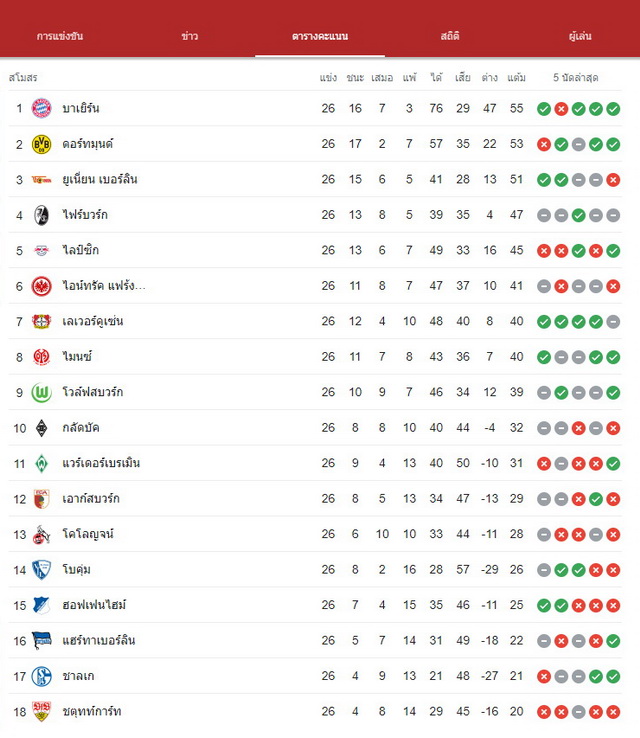Click Freiburg's single green win indicator
The height and width of the screenshot is (738, 640).
(x=578, y=215)
